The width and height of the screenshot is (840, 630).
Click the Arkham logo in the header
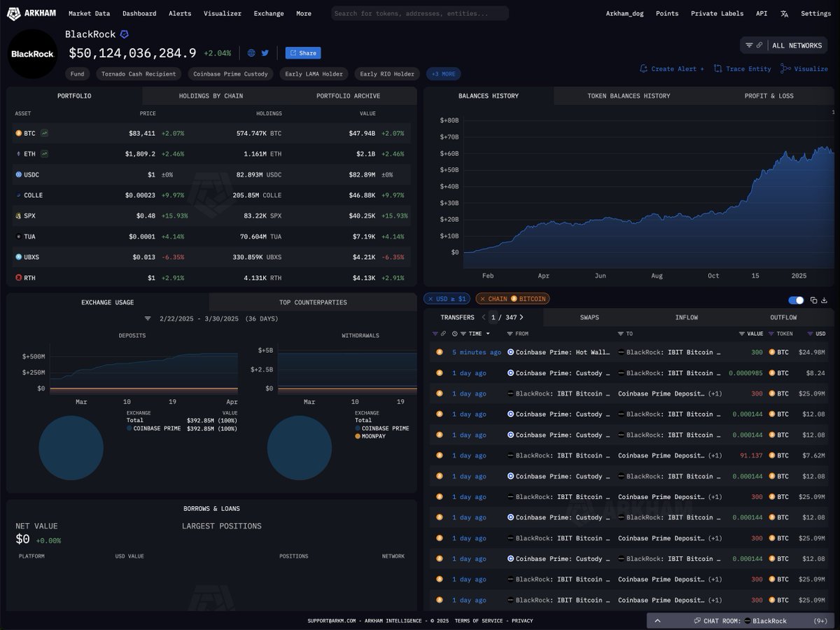pyautogui.click(x=31, y=13)
